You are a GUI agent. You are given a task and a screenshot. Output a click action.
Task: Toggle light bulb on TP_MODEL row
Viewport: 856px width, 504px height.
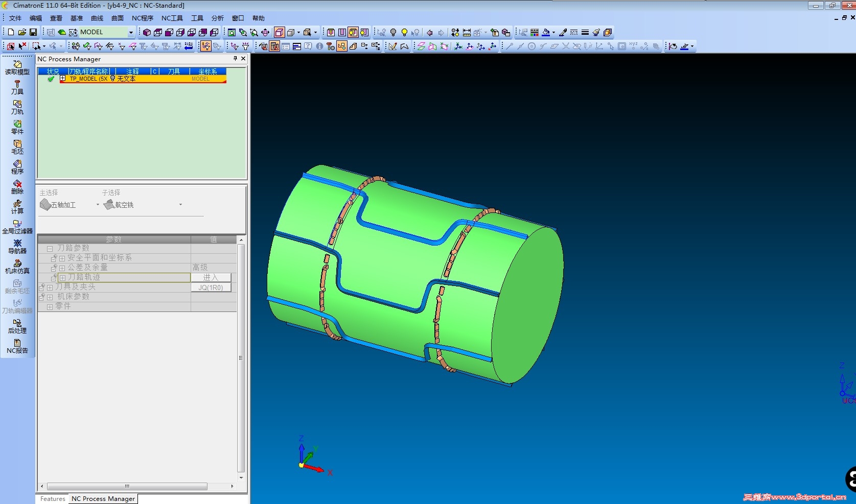113,79
